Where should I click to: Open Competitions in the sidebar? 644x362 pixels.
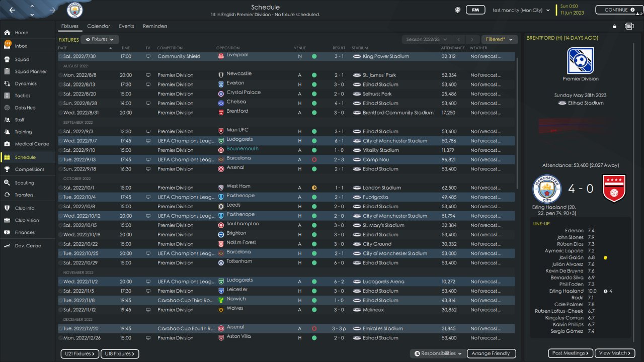30,169
